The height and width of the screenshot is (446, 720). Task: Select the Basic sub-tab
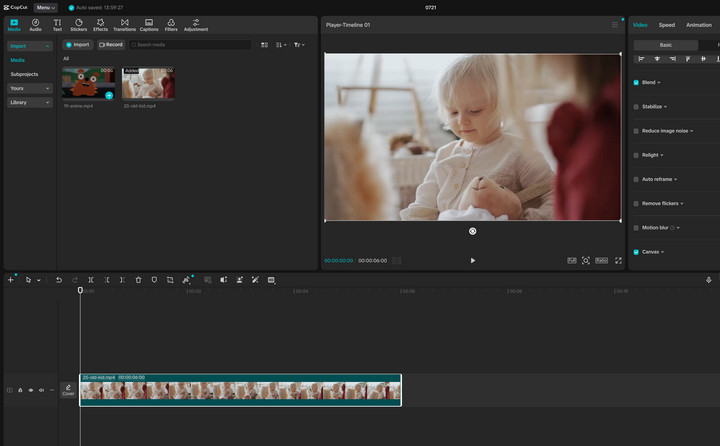click(x=666, y=45)
